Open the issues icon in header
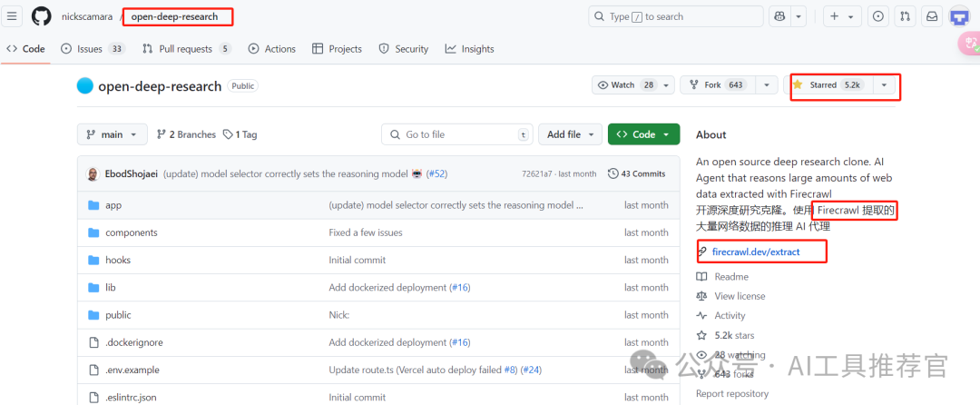The image size is (980, 405). click(x=878, y=17)
